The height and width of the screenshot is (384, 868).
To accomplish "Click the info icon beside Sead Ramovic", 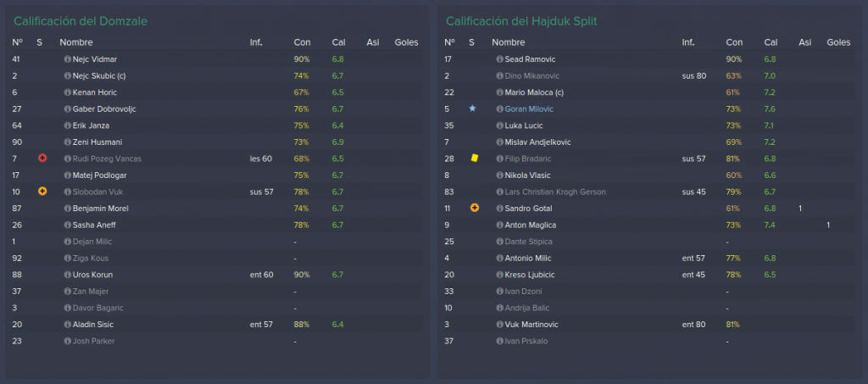I will pyautogui.click(x=500, y=59).
